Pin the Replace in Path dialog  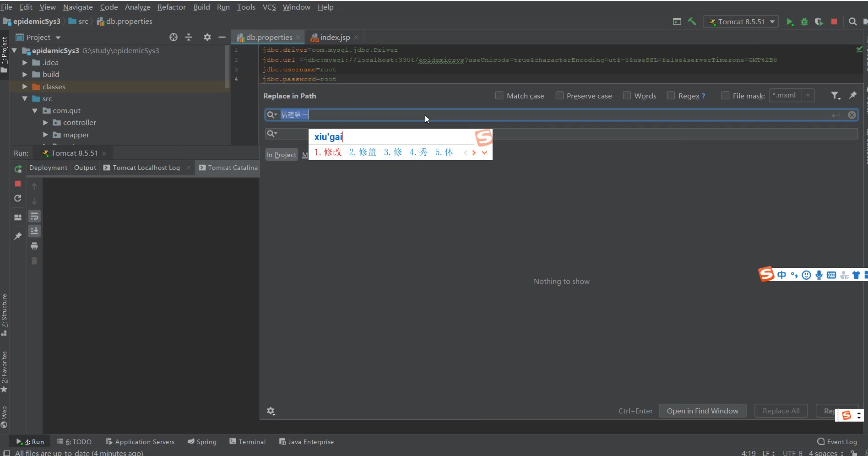[x=852, y=95]
